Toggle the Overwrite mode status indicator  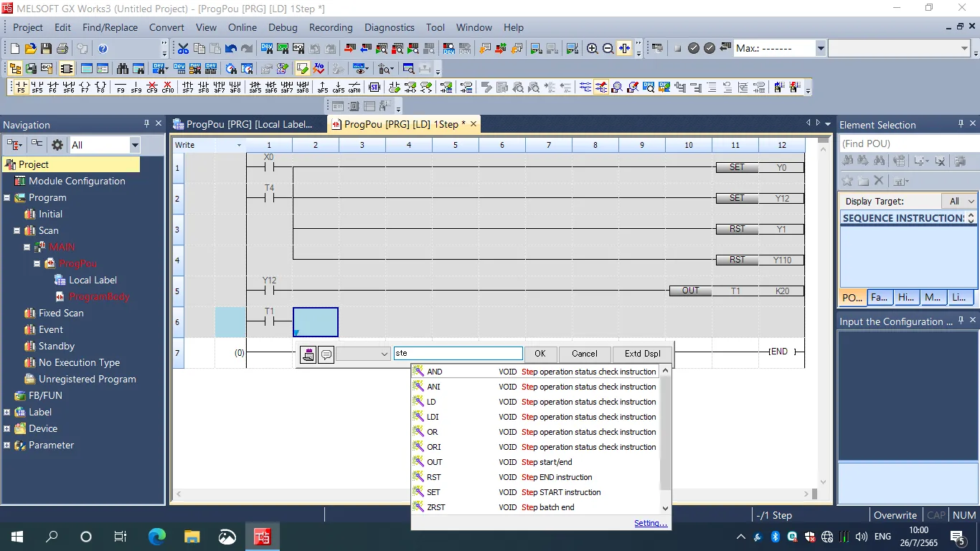(895, 515)
